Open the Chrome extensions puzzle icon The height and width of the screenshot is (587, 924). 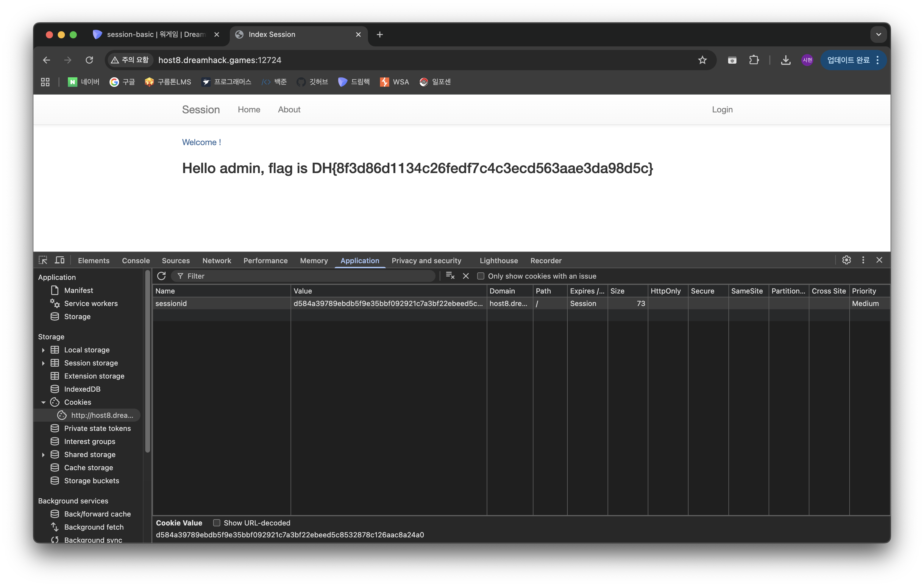[754, 60]
